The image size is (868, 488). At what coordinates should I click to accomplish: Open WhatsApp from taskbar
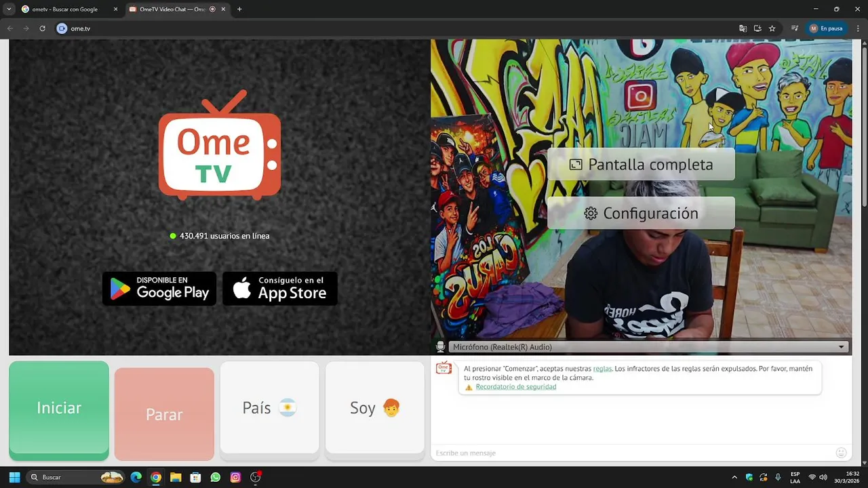point(216,477)
